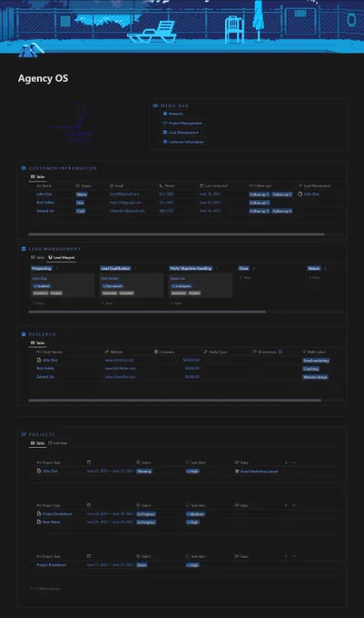Click the checkbox icon beside LEAD MANAGEMENT heading
This screenshot has height=618, width=364.
pos(24,249)
